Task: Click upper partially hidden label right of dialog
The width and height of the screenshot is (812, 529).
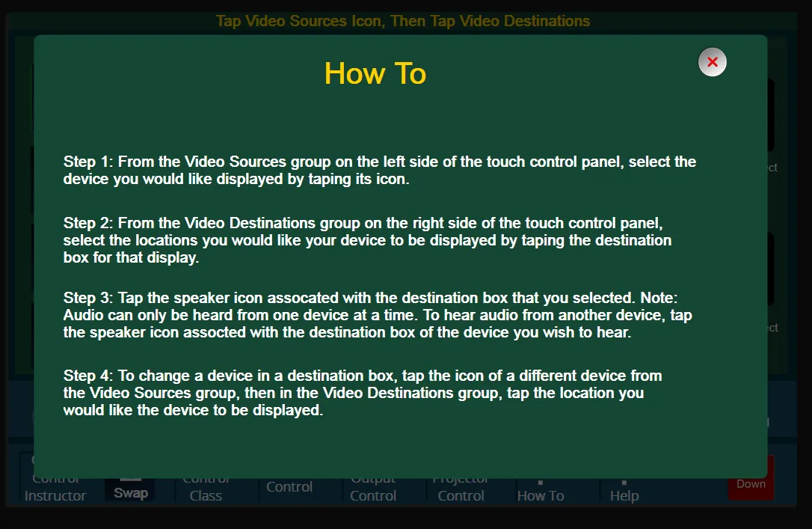Action: pos(772,168)
